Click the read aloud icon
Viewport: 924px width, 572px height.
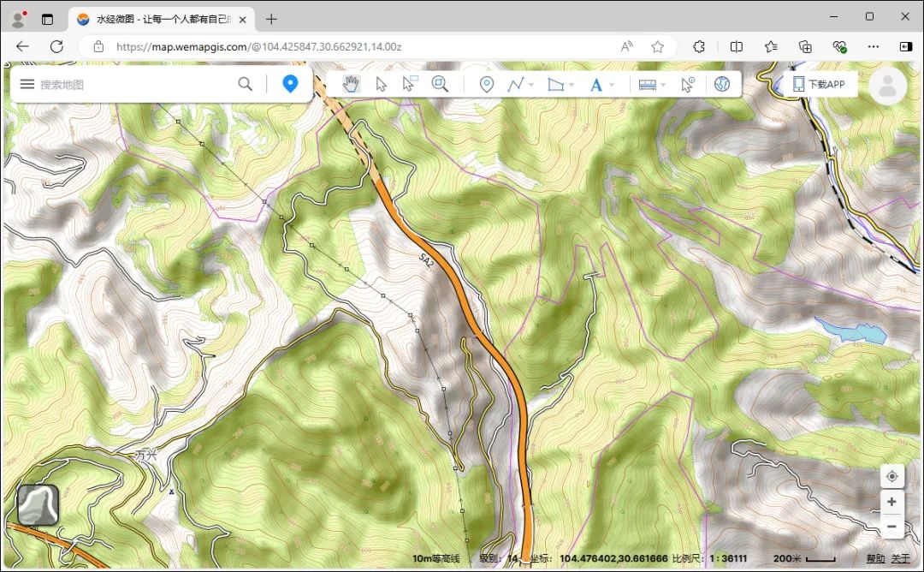(627, 46)
